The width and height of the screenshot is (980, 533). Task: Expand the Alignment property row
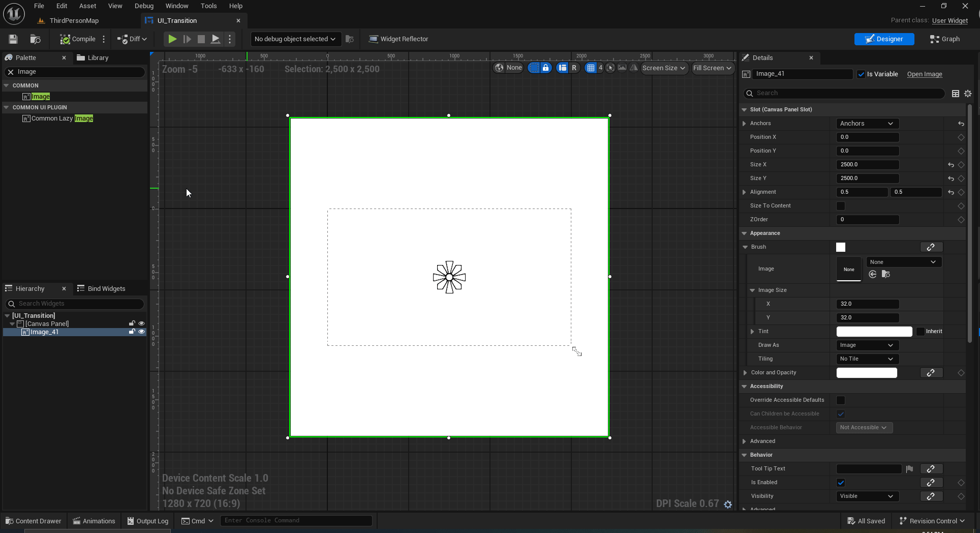[x=744, y=192]
